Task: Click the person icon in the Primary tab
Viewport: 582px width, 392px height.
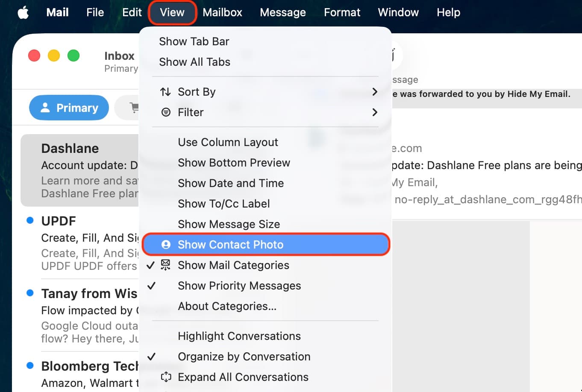Action: (x=45, y=108)
